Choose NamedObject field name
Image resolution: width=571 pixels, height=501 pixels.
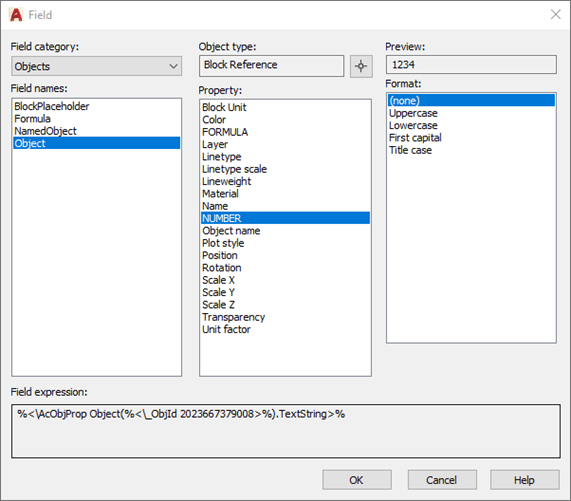[46, 131]
